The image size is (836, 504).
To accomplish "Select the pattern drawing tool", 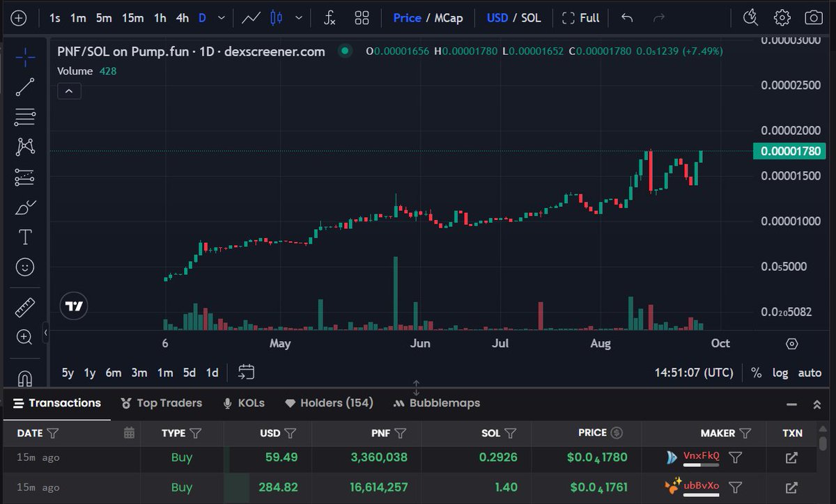I will point(25,147).
